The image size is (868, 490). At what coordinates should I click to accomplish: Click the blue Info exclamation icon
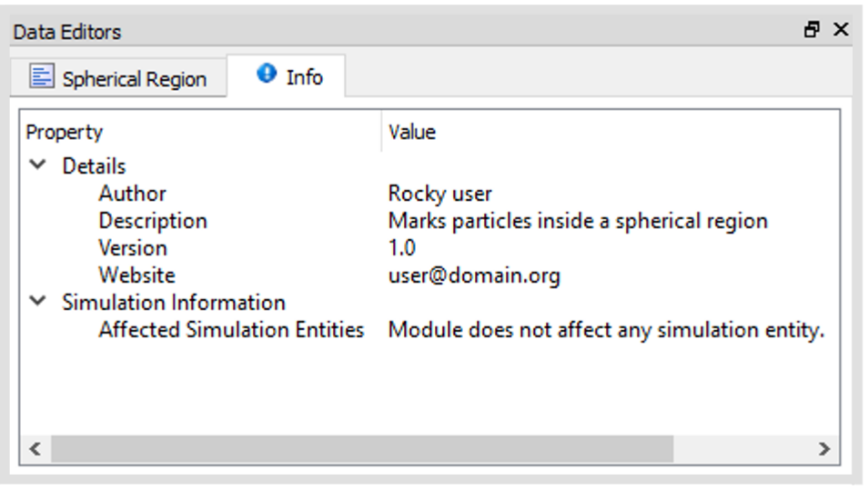pos(267,74)
